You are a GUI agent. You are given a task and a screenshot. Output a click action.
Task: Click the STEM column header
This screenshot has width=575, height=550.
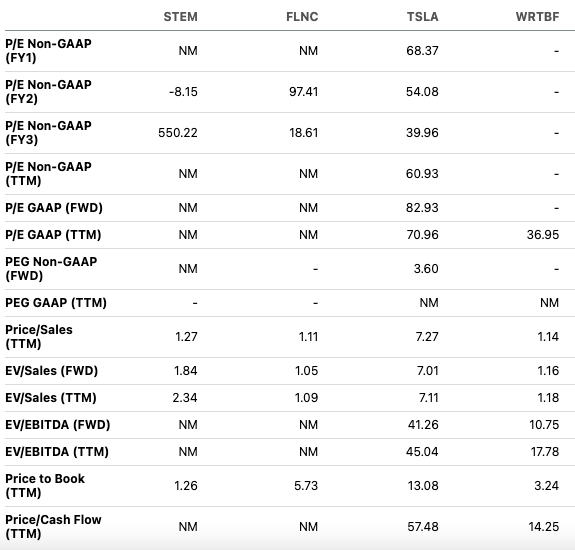coord(180,17)
